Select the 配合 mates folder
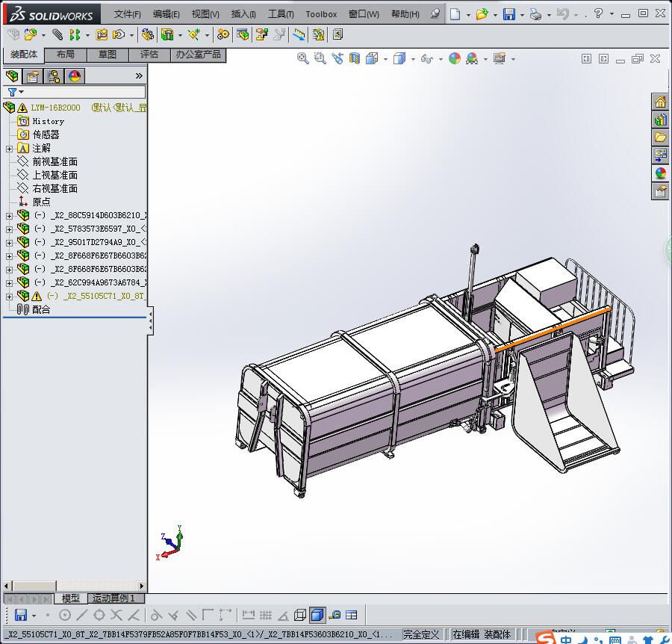 (41, 309)
